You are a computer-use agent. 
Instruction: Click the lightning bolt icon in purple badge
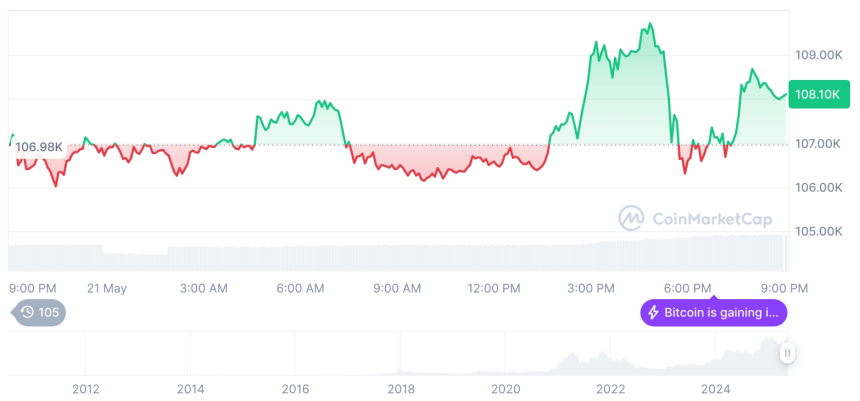(654, 312)
